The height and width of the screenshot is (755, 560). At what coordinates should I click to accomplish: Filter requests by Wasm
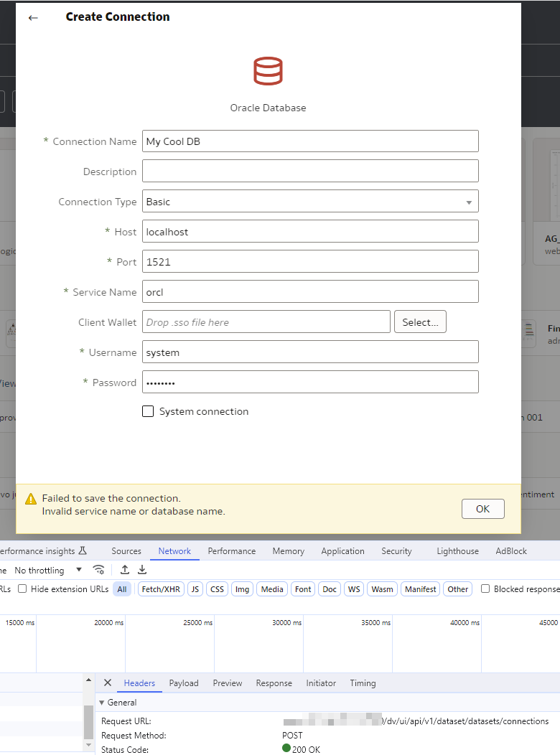(383, 589)
